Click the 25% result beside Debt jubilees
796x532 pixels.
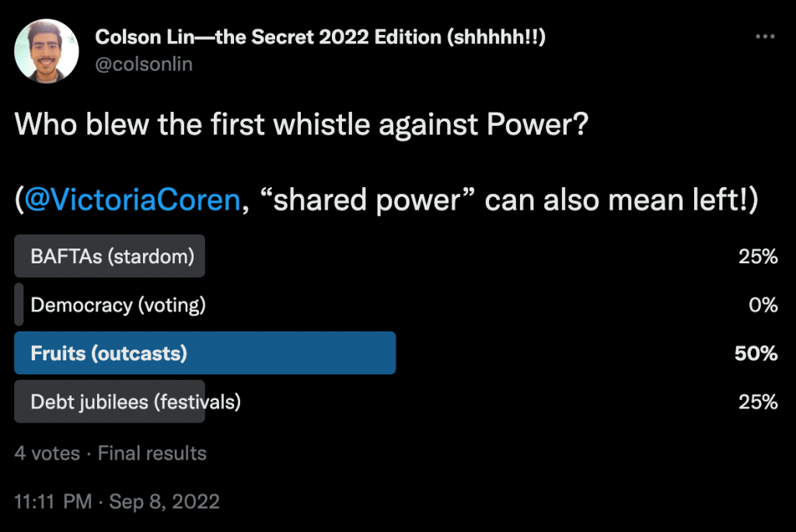[758, 402]
